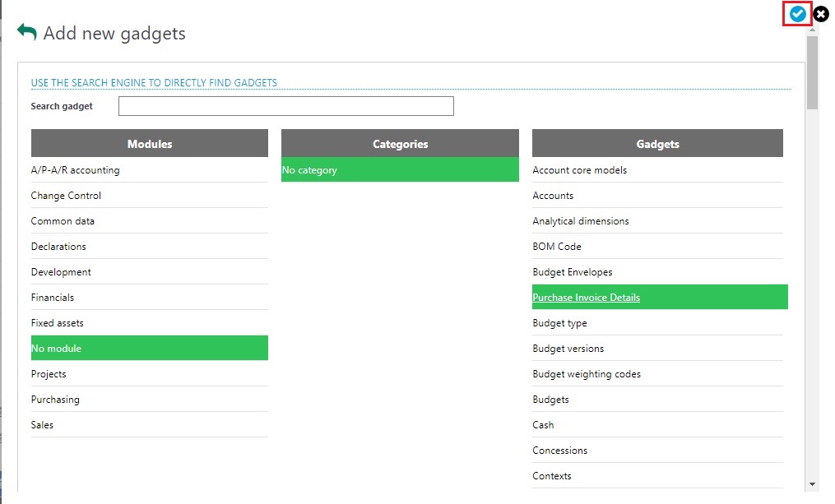The image size is (835, 504).
Task: Click the black X close icon
Action: [821, 14]
